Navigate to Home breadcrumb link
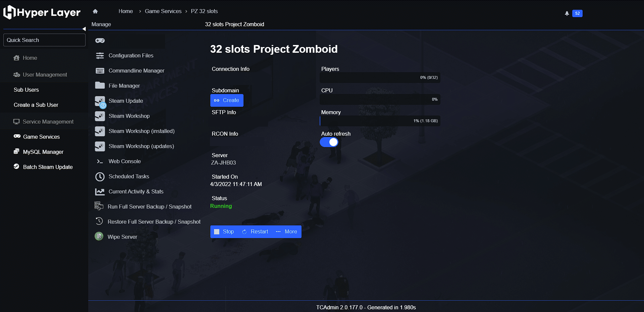The height and width of the screenshot is (312, 644). pyautogui.click(x=126, y=11)
